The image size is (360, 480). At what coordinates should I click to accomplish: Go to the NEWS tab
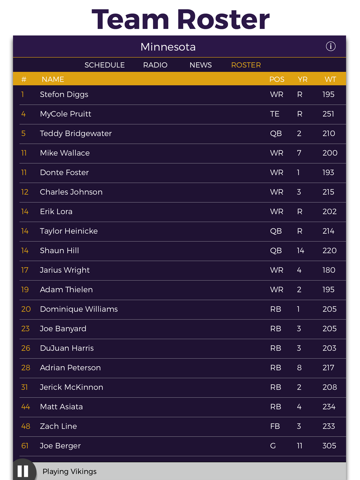[x=200, y=65]
